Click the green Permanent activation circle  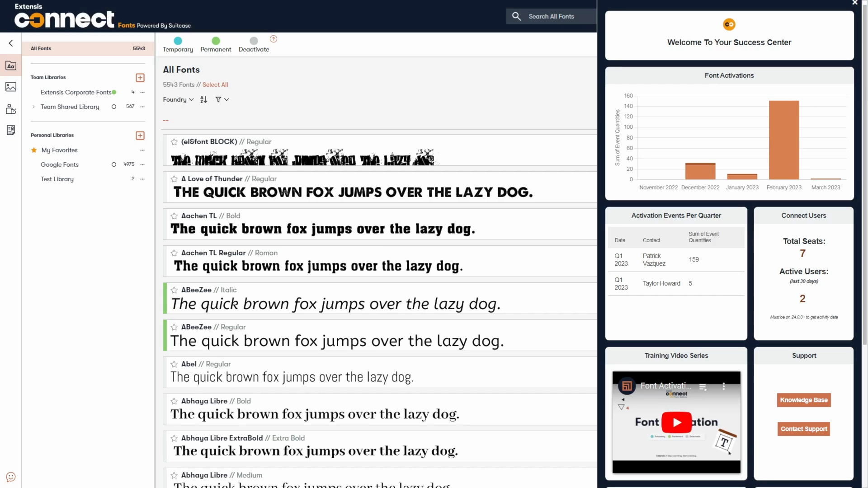point(216,41)
